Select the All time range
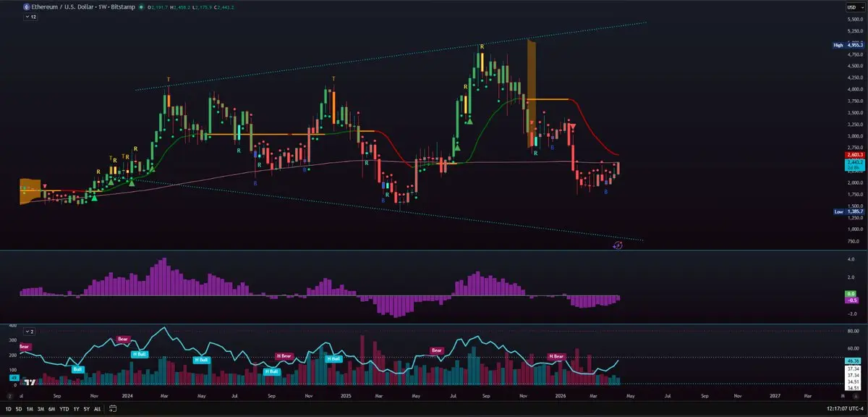868x417 pixels. [x=97, y=409]
